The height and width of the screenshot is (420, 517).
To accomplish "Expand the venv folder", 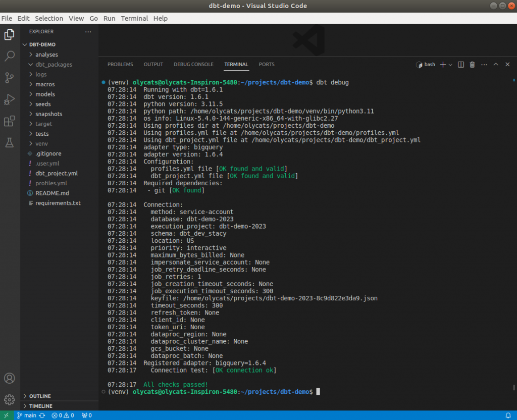I will [60, 144].
